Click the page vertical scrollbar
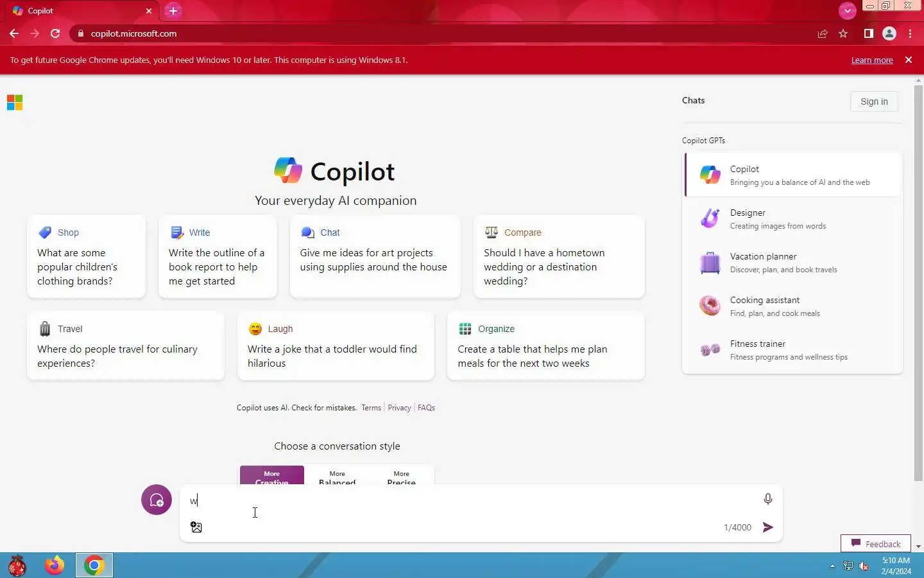 coord(918,283)
